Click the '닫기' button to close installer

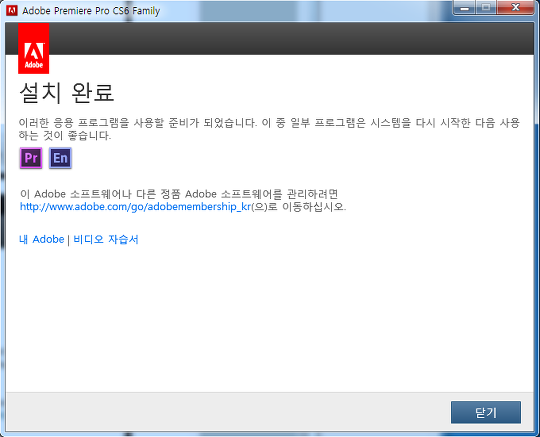click(x=486, y=412)
